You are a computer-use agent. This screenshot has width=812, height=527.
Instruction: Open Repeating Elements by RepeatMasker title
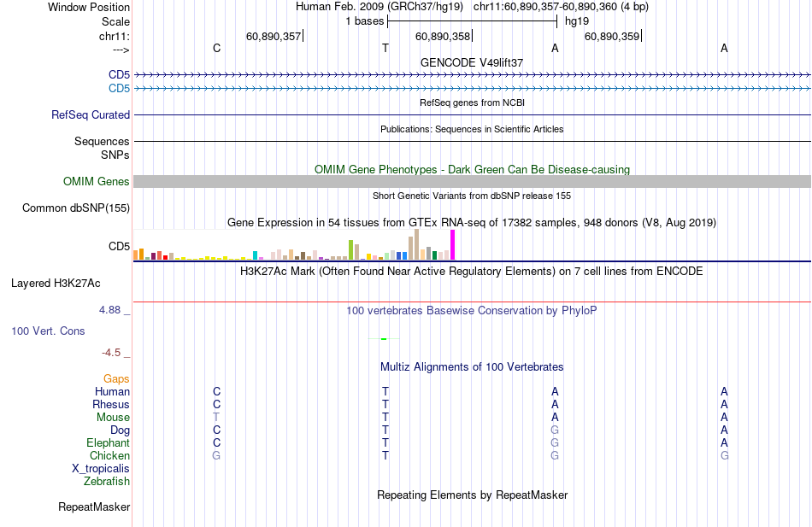473,495
